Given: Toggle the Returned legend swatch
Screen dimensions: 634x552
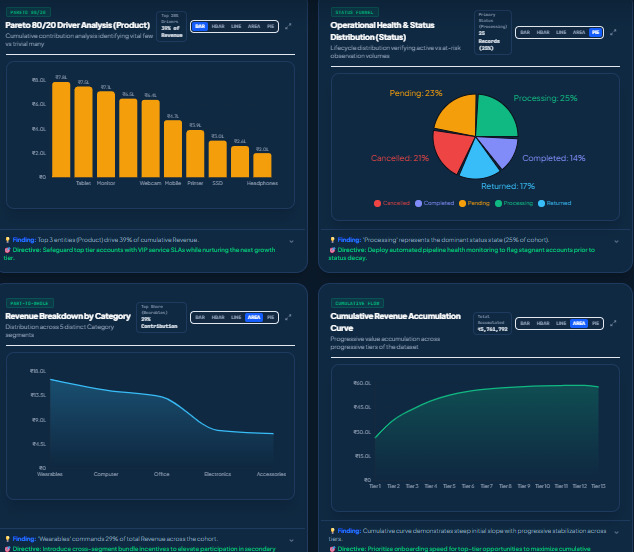Looking at the screenshot, I should (541, 203).
